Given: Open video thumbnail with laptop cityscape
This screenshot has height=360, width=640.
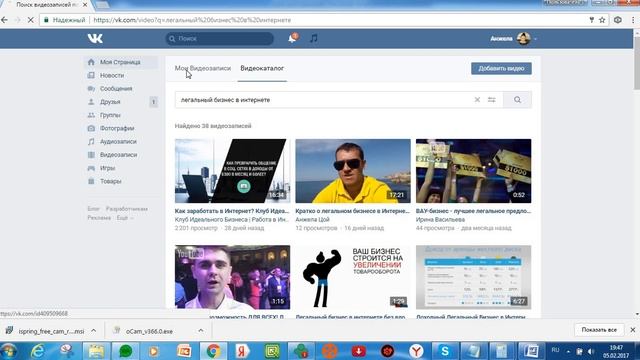Looking at the screenshot, I should (x=232, y=171).
